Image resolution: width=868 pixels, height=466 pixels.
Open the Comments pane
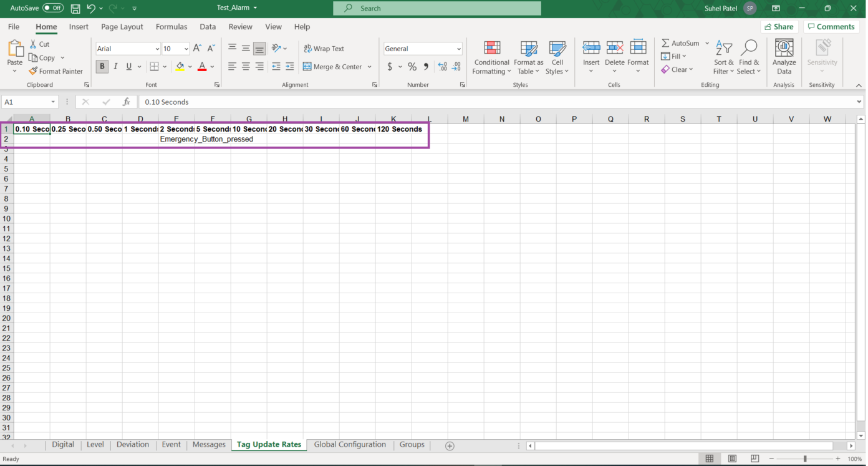point(831,26)
